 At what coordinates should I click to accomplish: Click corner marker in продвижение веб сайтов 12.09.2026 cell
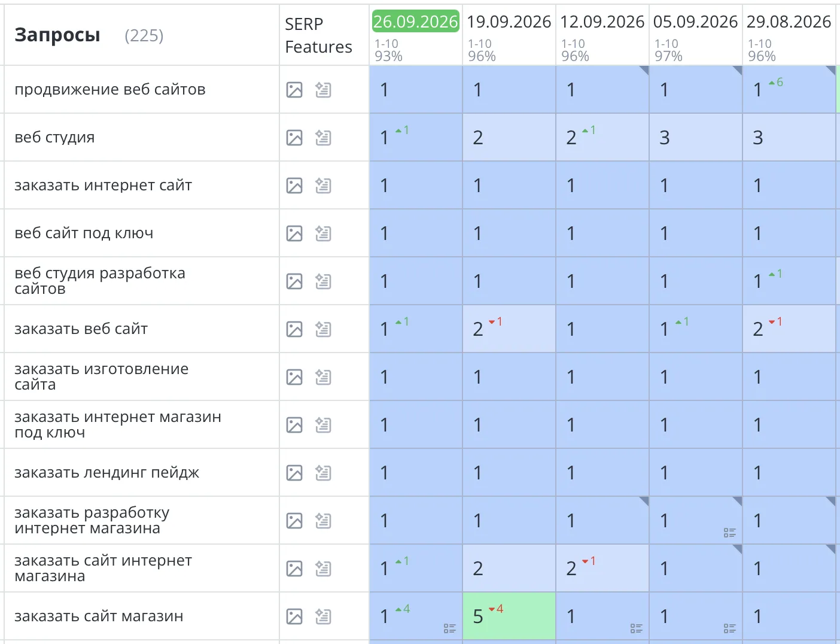(x=644, y=70)
